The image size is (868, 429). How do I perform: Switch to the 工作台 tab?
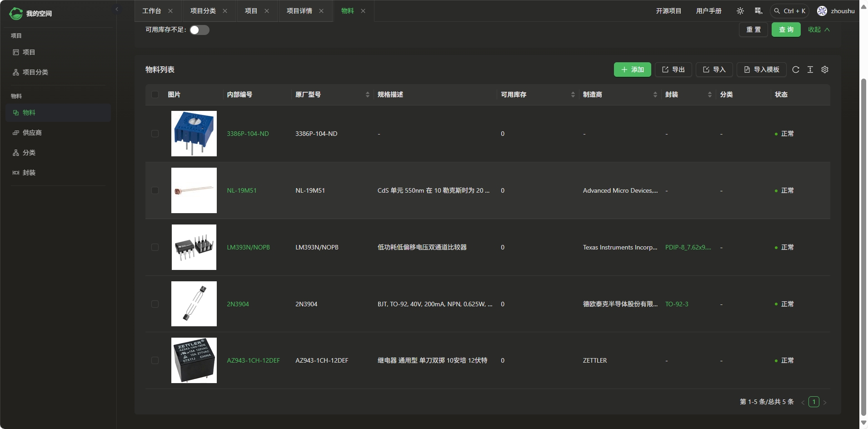pos(152,11)
